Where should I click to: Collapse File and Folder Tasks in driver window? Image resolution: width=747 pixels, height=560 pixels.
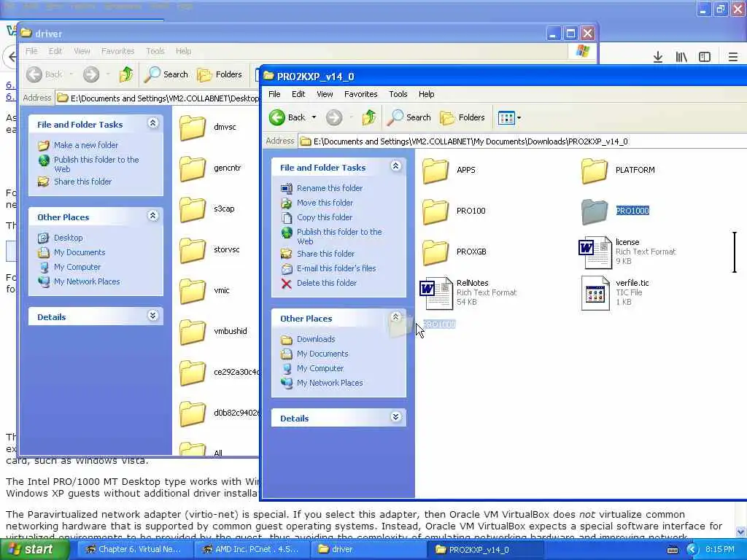[x=153, y=123]
